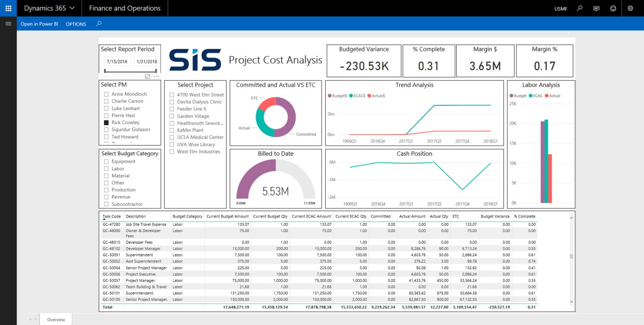Select the Subcontractor budget category
Screen dimensions: 644x325
106,204
